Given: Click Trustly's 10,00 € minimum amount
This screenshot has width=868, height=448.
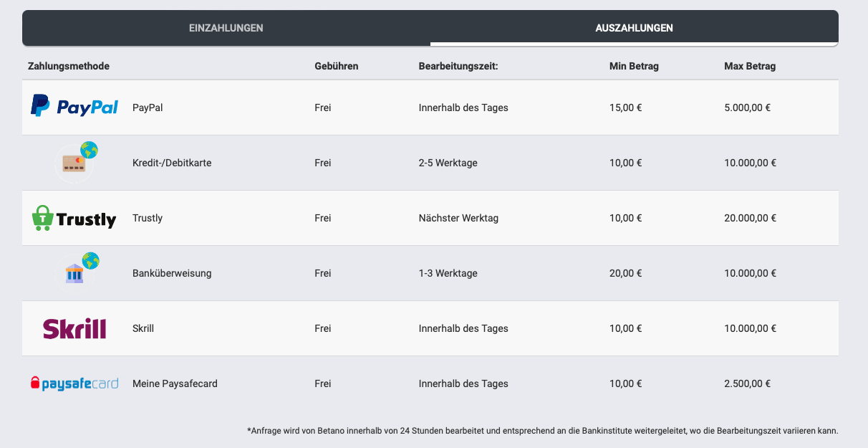Looking at the screenshot, I should point(625,218).
